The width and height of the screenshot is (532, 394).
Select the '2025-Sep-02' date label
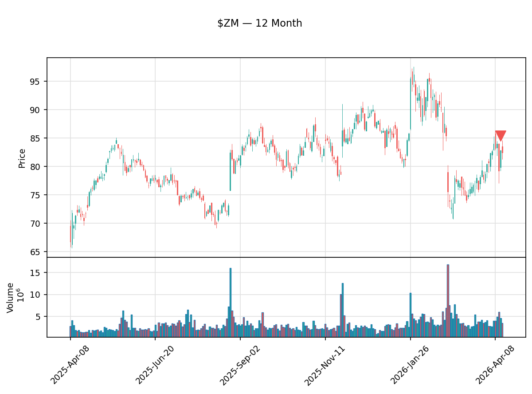coord(240,365)
